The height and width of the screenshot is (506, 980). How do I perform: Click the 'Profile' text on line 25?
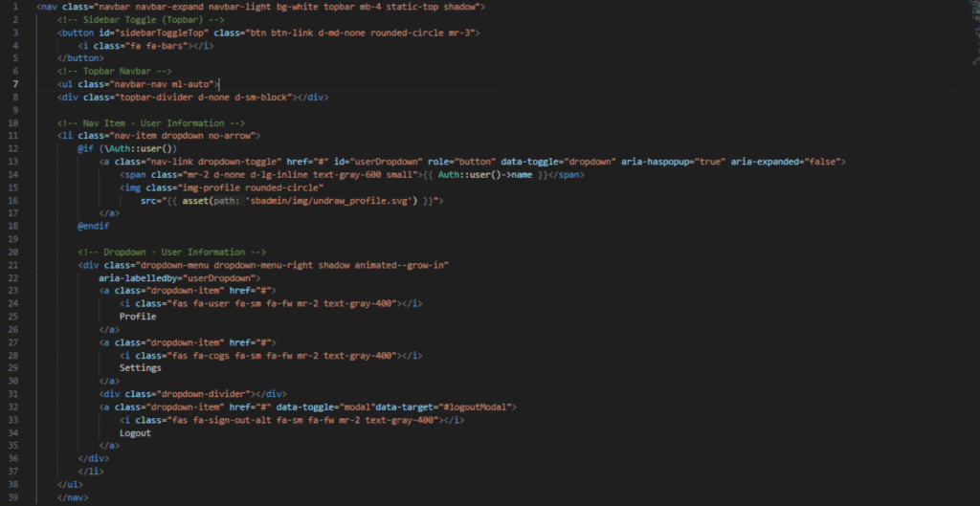137,316
